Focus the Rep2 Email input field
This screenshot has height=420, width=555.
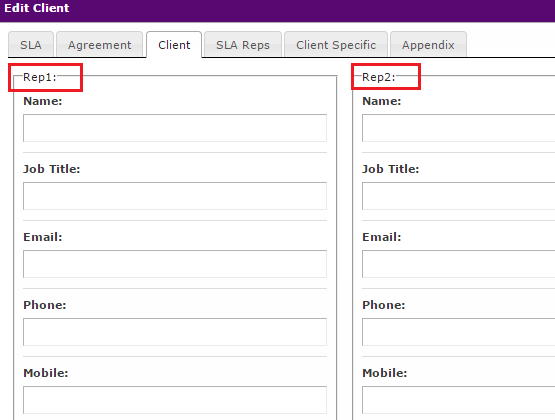pyautogui.click(x=458, y=264)
